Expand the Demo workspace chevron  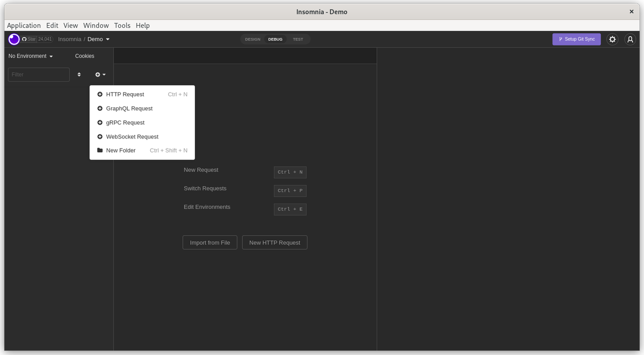click(x=107, y=39)
